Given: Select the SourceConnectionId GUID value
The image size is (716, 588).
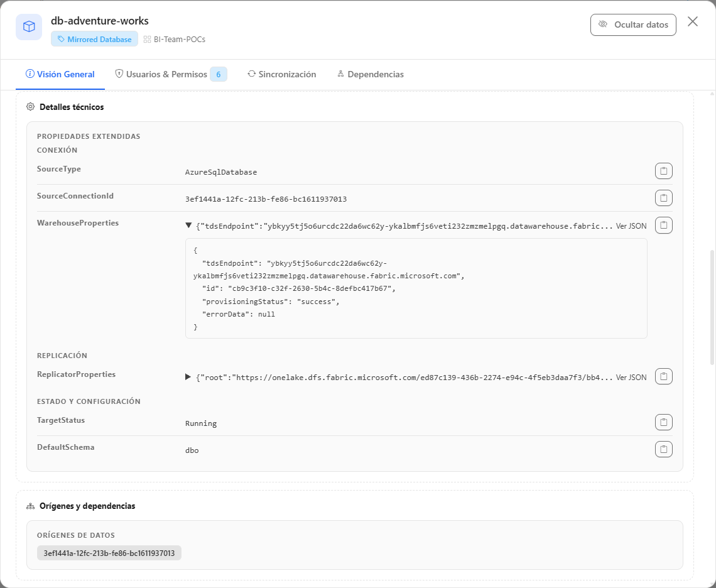Looking at the screenshot, I should (266, 199).
